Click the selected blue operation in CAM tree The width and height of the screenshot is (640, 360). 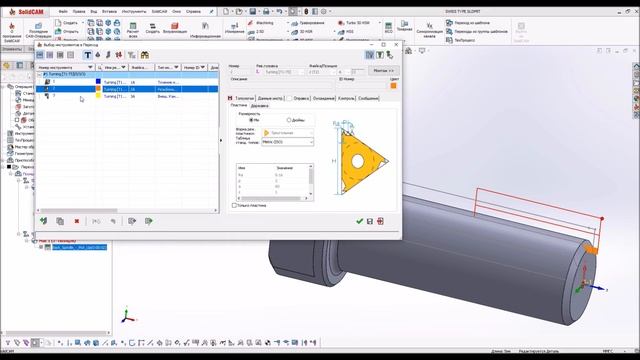79,247
